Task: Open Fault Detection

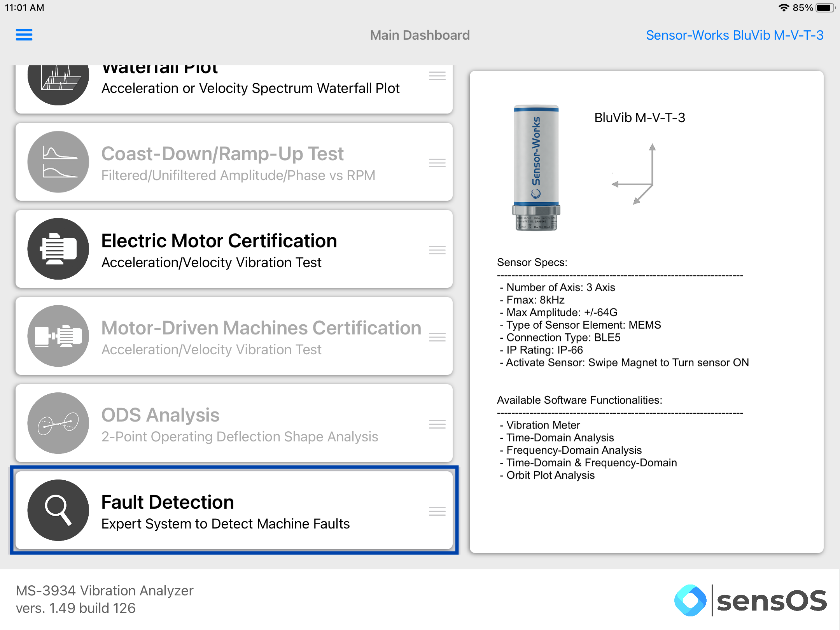Action: 234,510
